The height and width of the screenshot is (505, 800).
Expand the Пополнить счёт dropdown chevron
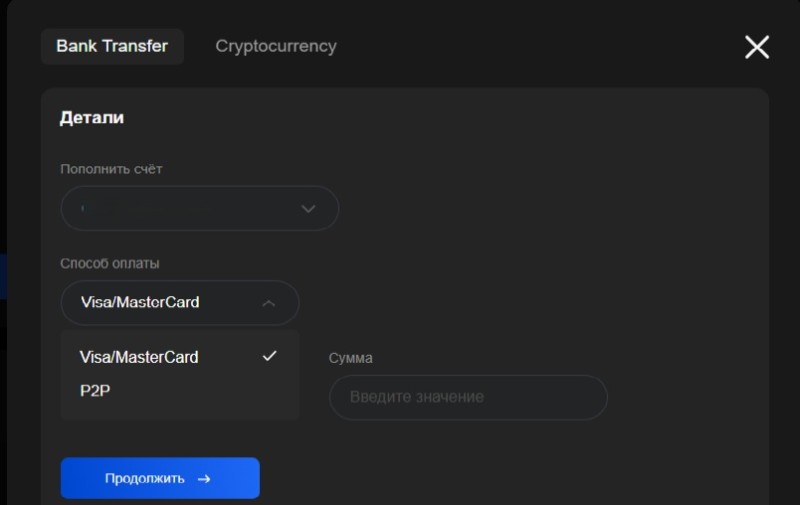[308, 209]
